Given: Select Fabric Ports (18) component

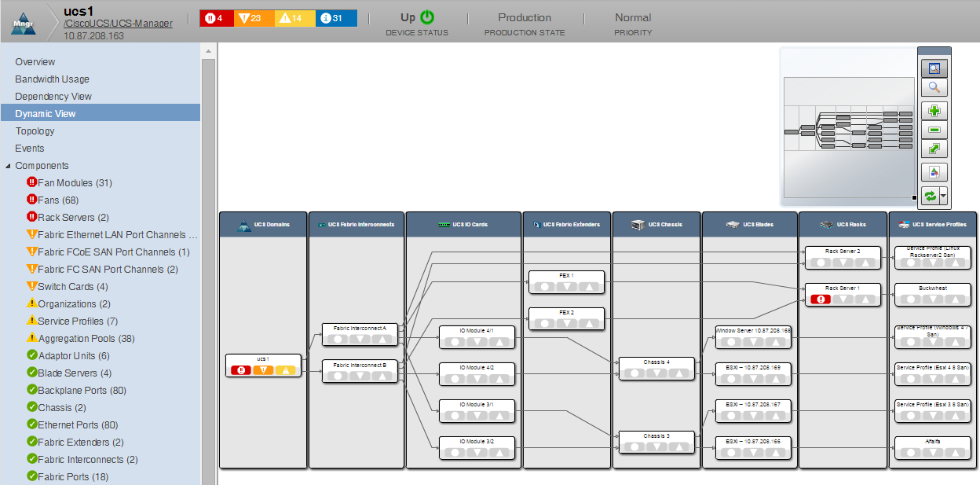Looking at the screenshot, I should pos(72,477).
